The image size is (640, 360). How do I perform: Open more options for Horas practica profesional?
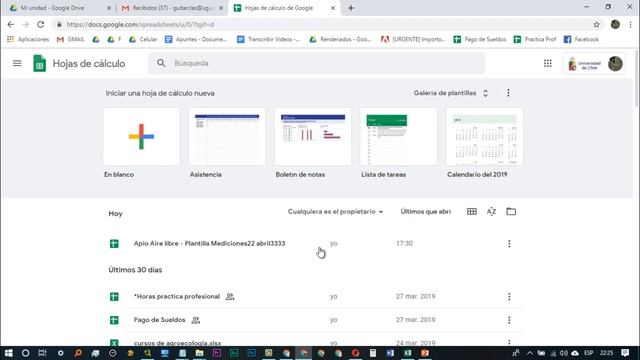point(509,297)
